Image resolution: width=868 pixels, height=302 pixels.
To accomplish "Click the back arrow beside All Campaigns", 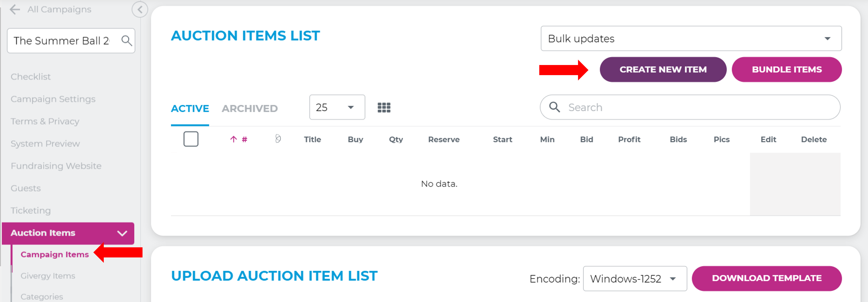I will click(x=15, y=9).
